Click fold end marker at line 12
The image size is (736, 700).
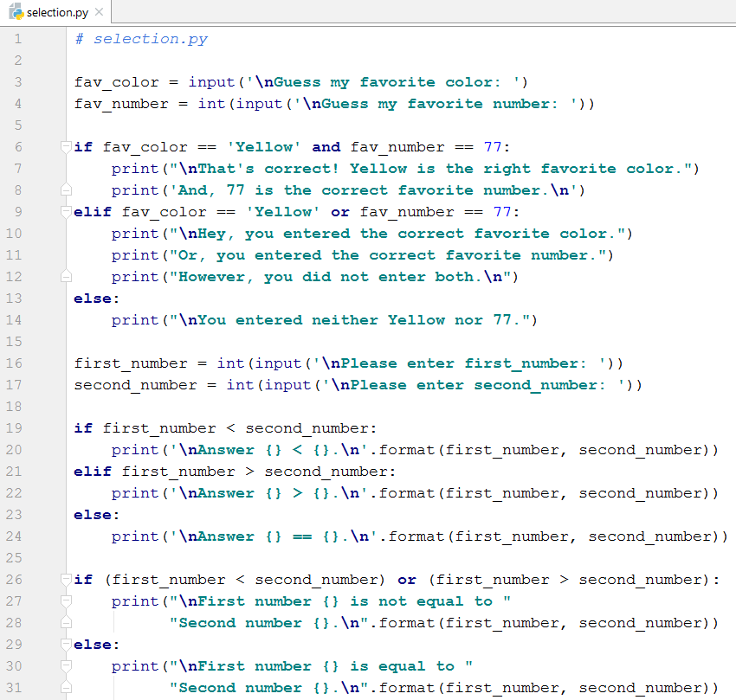click(66, 277)
